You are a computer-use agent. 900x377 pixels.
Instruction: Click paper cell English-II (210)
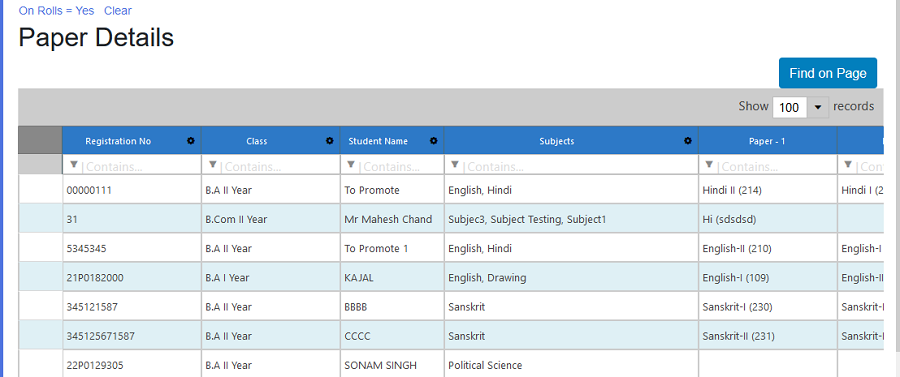768,248
